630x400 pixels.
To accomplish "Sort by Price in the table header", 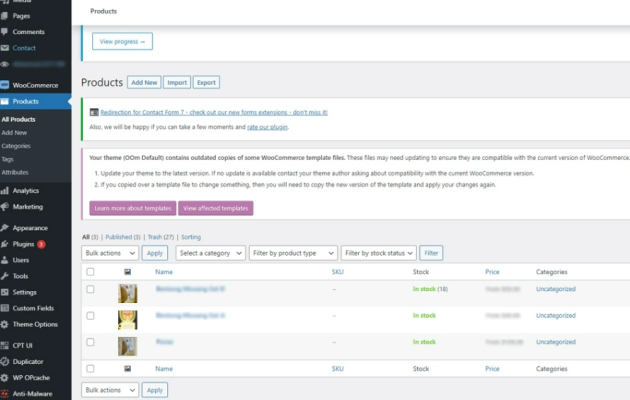I will tap(492, 272).
